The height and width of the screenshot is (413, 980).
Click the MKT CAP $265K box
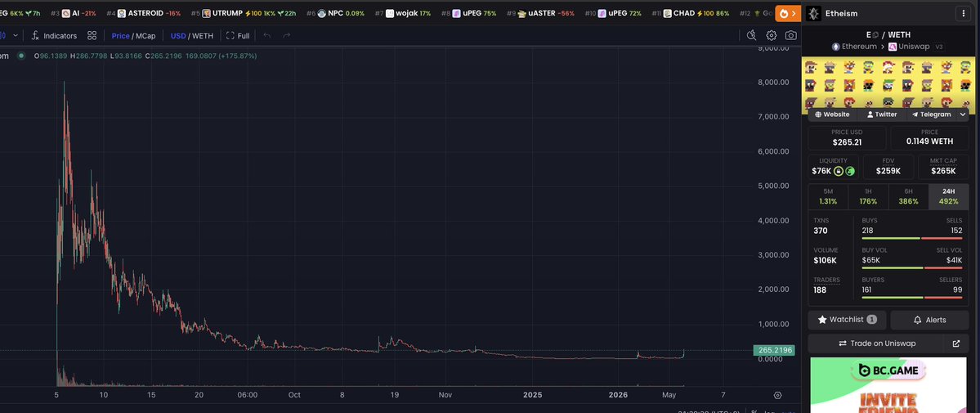(943, 167)
